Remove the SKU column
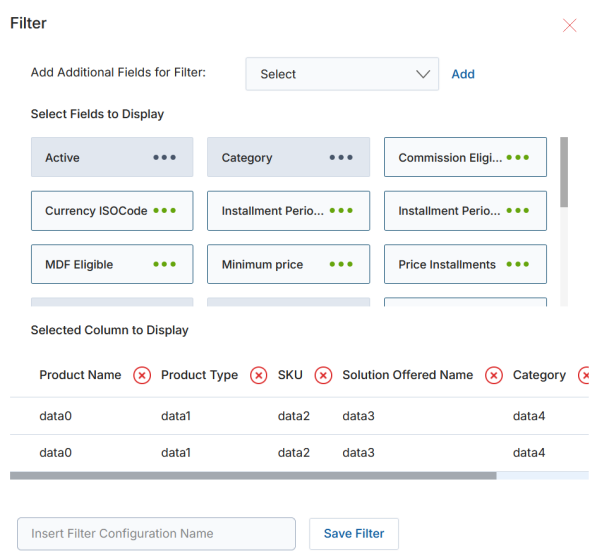The image size is (590, 556). pos(323,375)
